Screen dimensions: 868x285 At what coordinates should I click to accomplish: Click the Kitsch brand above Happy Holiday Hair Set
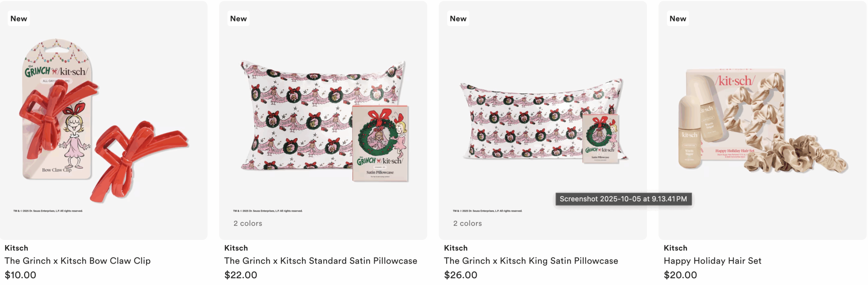675,248
